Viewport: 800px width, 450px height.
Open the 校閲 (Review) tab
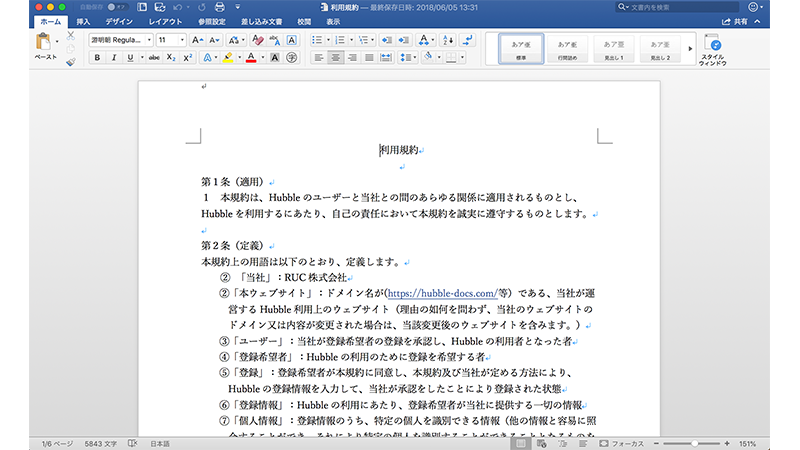pos(304,22)
